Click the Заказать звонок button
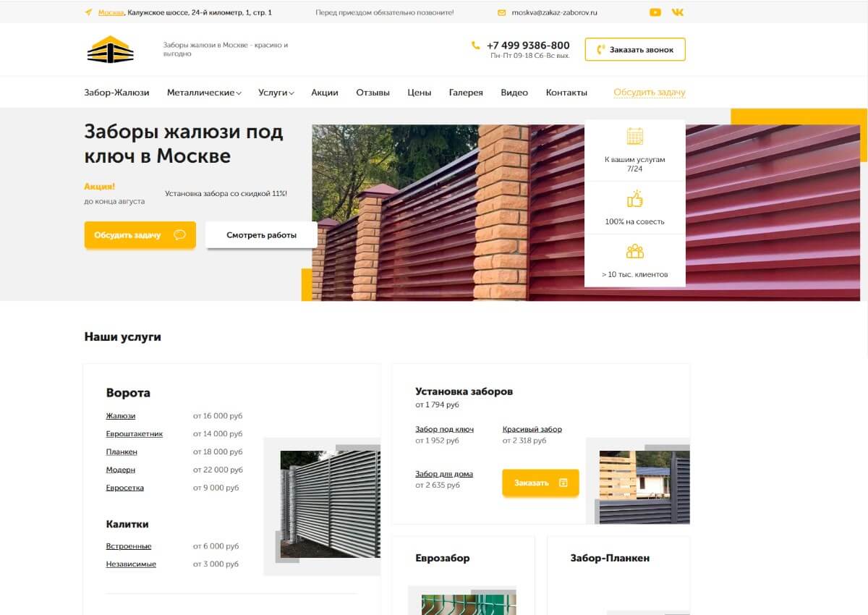 coord(635,49)
